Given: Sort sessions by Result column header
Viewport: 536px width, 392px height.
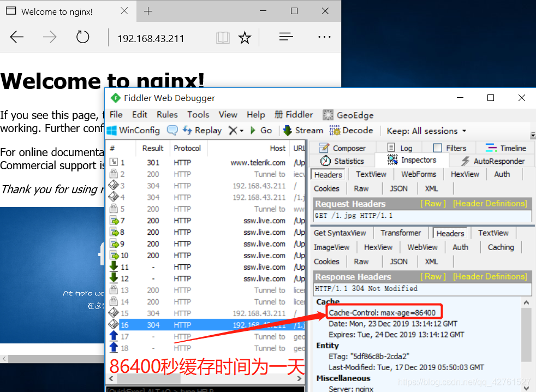Looking at the screenshot, I should pos(153,148).
